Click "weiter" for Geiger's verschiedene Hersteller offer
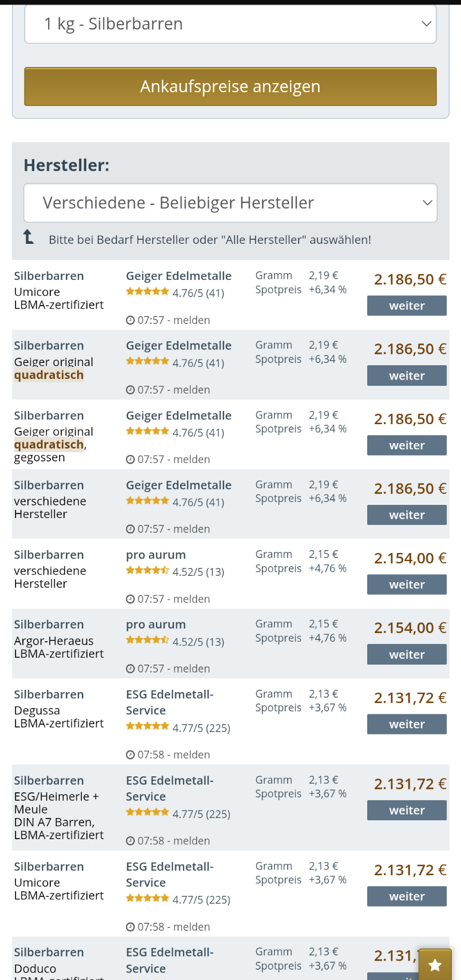Viewport: 461px width, 980px height. coord(407,515)
